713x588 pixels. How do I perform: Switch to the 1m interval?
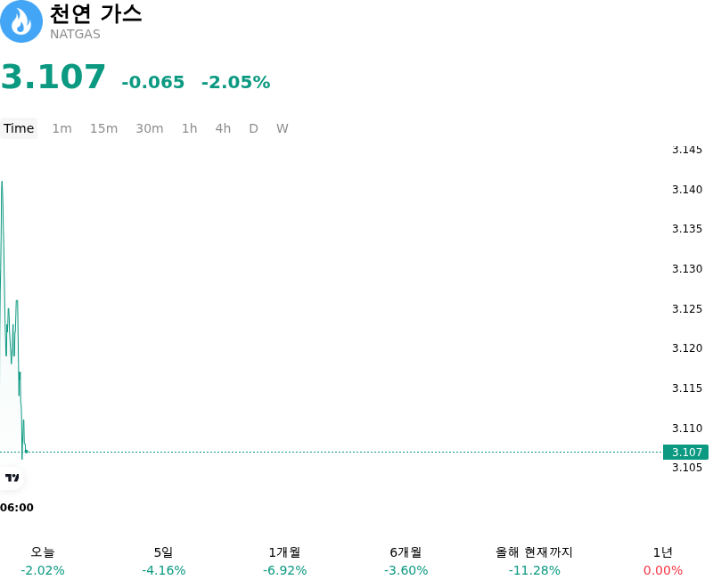pos(61,128)
